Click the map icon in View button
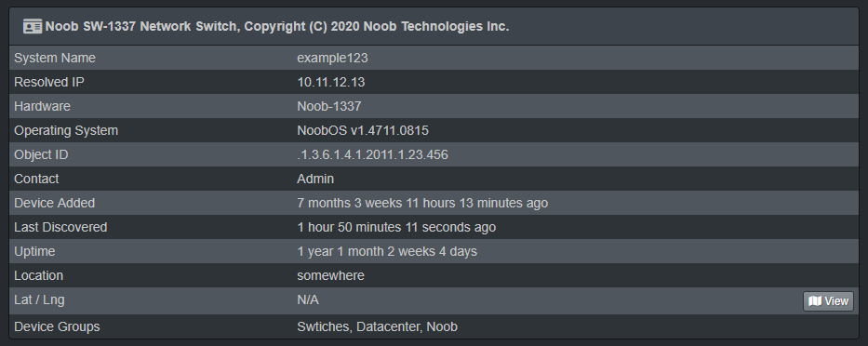This screenshot has height=346, width=868. click(x=814, y=301)
